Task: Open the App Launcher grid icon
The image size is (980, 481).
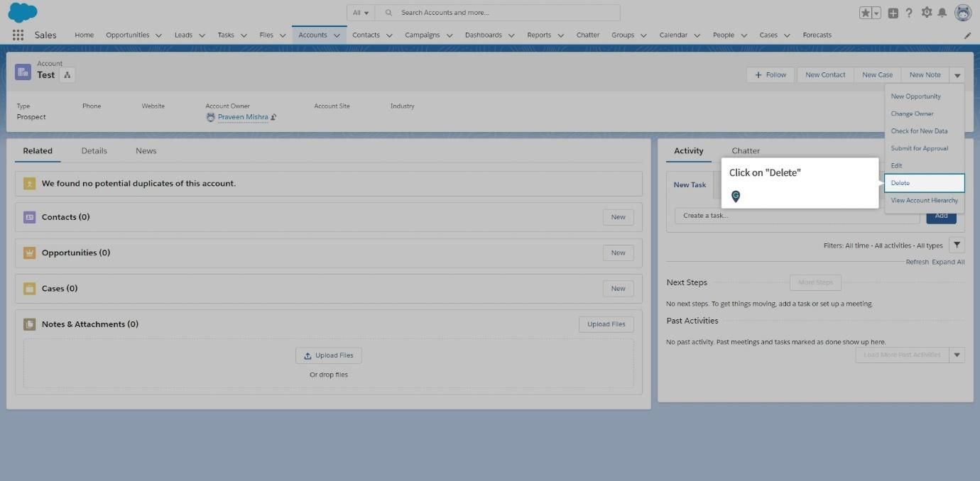Action: [18, 35]
